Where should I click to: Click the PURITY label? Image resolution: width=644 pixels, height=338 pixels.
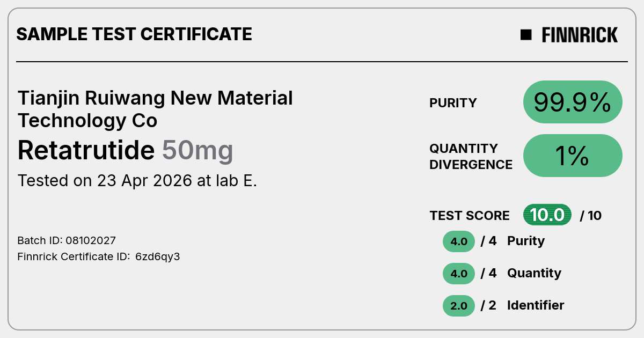(453, 103)
